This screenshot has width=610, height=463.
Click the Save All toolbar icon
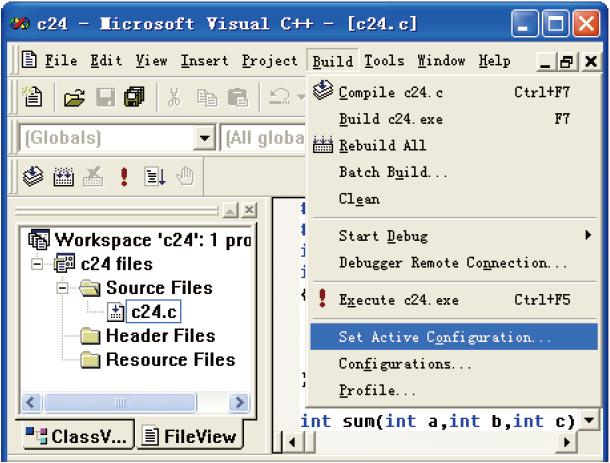134,97
